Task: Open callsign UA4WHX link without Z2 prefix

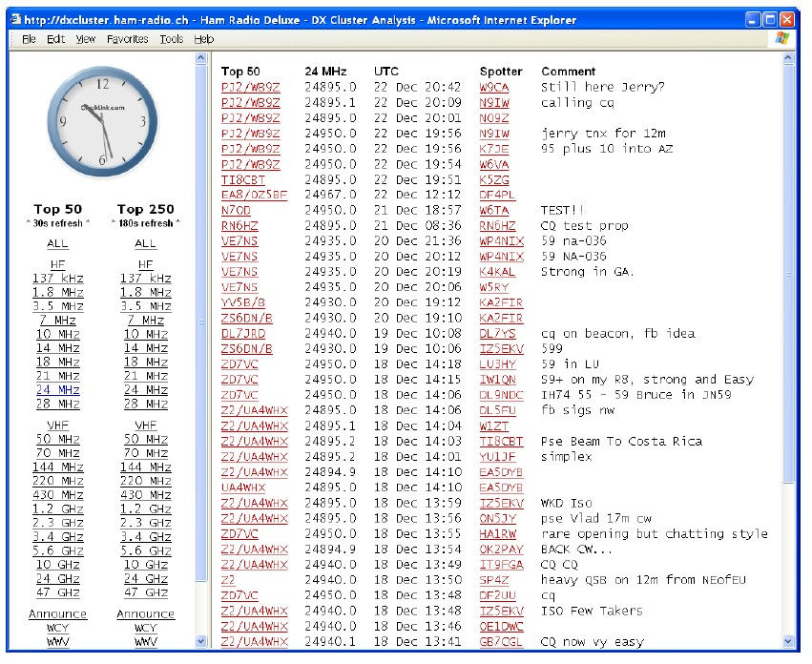Action: (x=243, y=488)
